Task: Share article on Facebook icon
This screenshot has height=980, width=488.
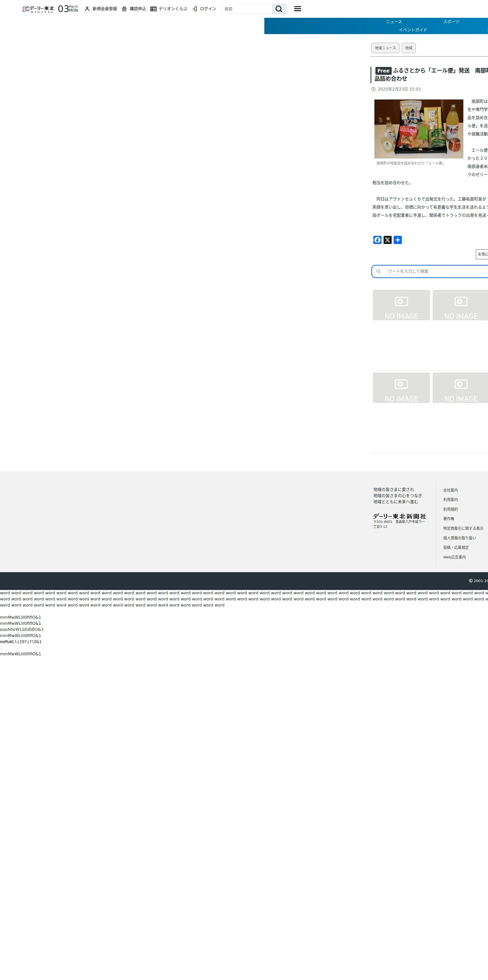Action: [377, 240]
